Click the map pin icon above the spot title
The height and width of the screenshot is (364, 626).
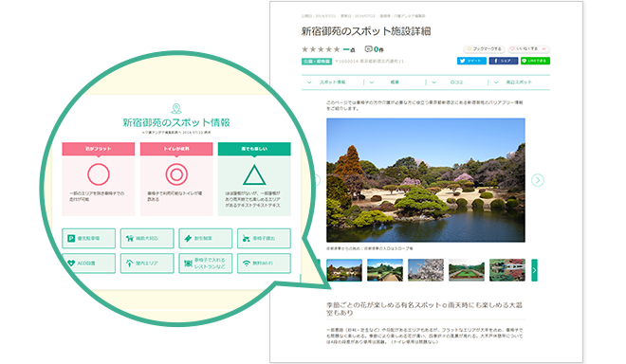point(176,108)
